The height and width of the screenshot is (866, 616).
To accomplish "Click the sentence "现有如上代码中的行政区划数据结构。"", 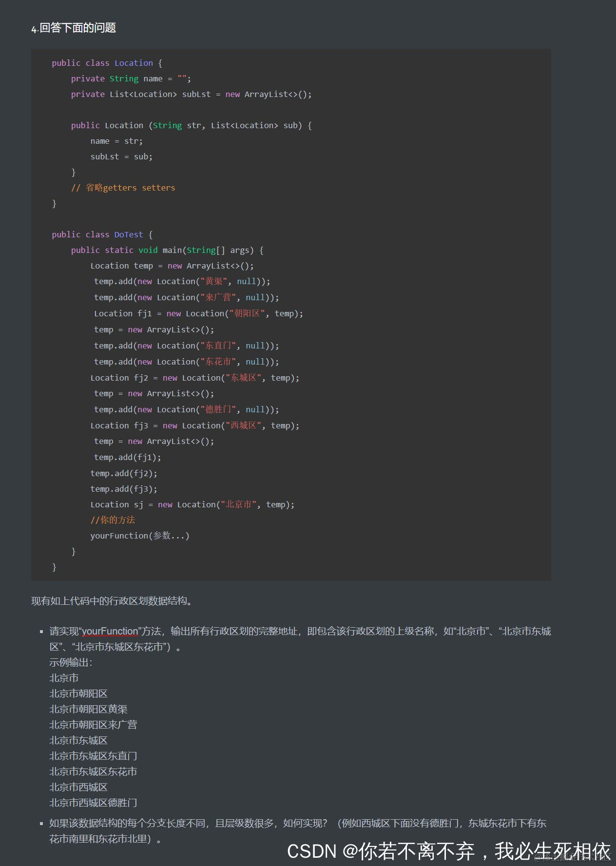I will pos(114,601).
